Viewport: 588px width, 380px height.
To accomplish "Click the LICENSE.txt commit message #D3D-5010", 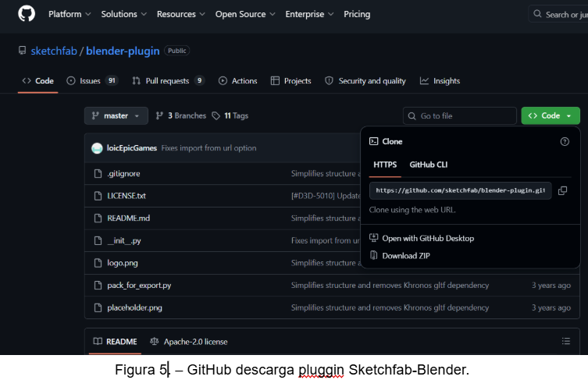I will pos(326,196).
